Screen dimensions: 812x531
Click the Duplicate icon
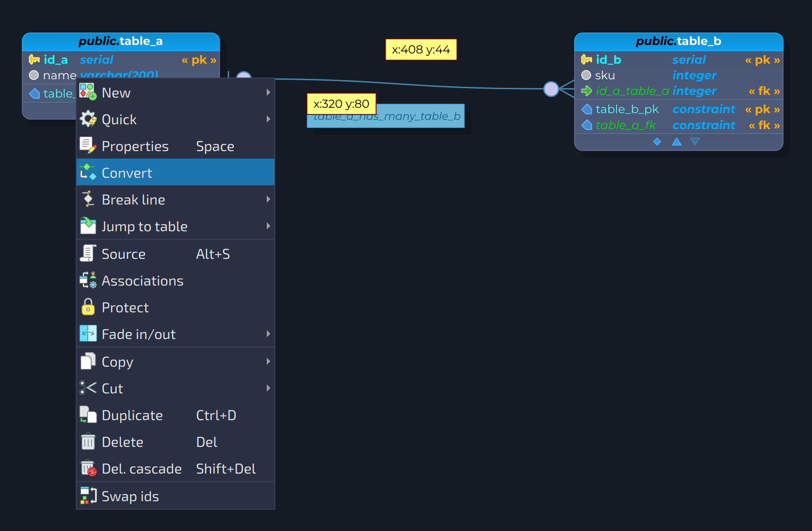click(88, 415)
